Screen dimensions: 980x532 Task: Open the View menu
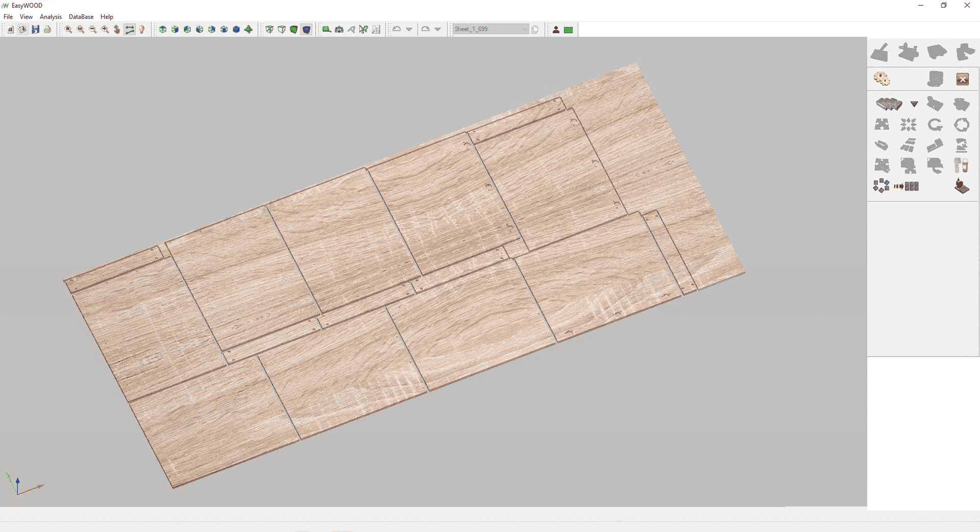tap(26, 17)
